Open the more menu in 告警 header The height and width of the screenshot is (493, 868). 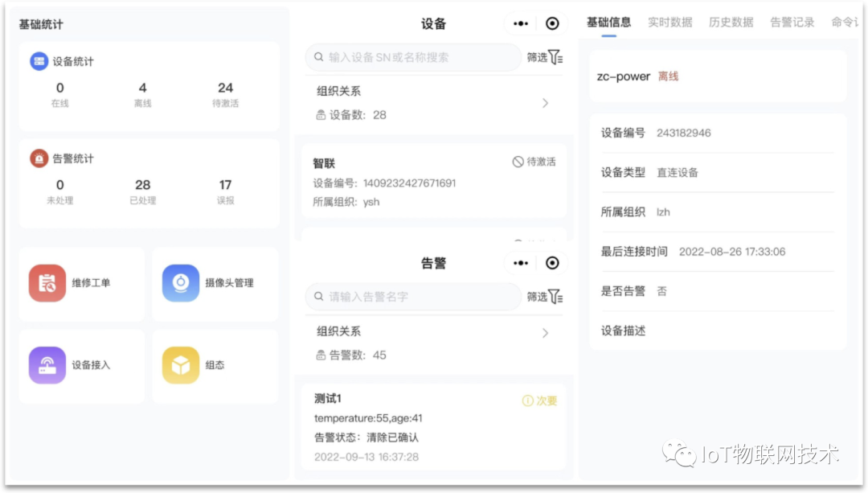click(x=521, y=263)
